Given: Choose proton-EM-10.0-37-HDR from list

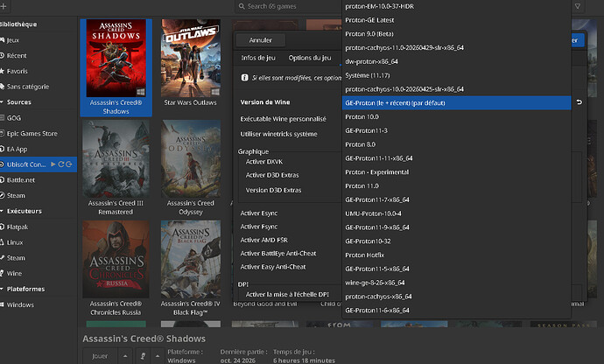Looking at the screenshot, I should pyautogui.click(x=456, y=6).
